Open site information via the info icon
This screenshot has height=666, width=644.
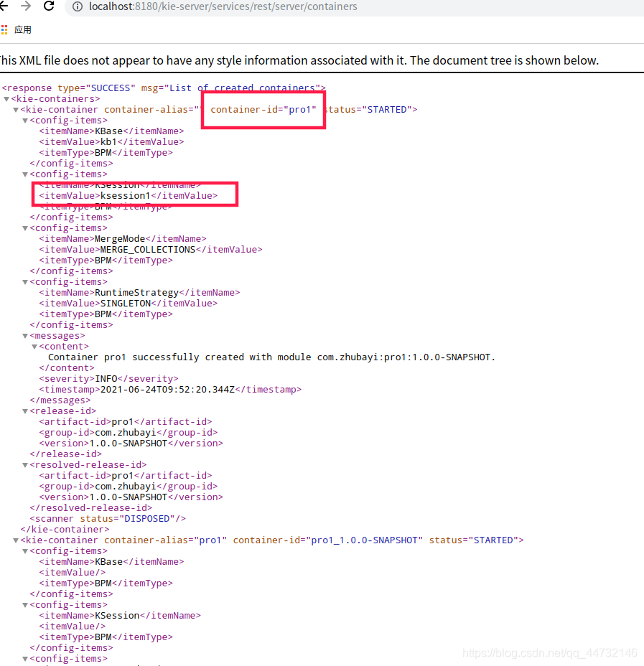[77, 7]
